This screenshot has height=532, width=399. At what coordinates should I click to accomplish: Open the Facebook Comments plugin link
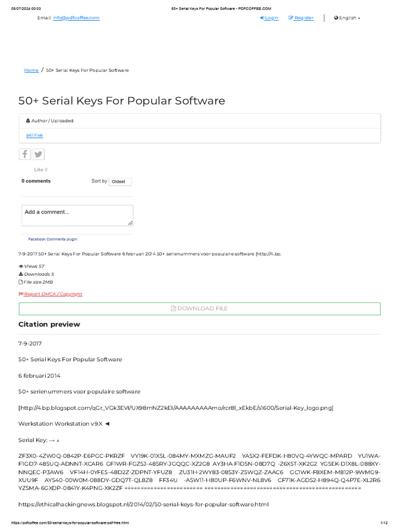pos(52,239)
